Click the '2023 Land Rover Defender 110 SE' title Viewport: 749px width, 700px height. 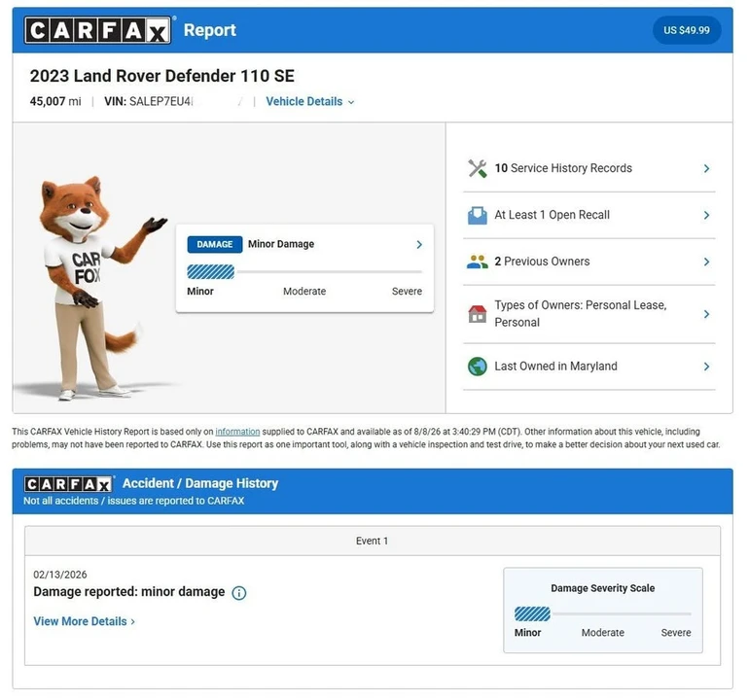click(161, 76)
